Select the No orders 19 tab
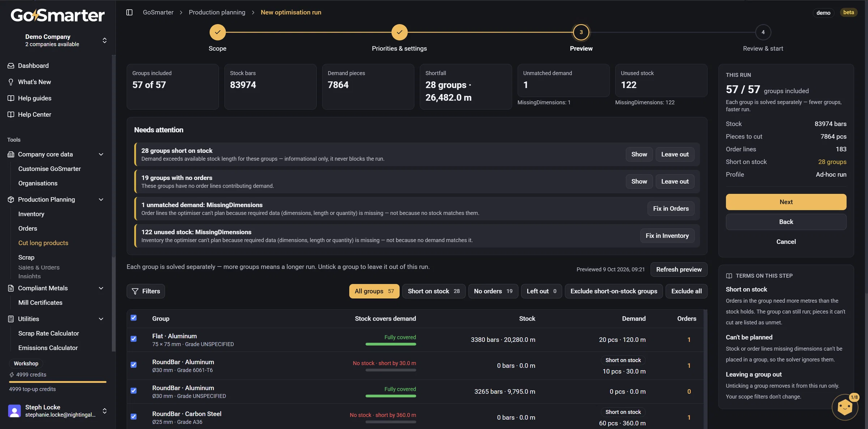 click(x=493, y=291)
